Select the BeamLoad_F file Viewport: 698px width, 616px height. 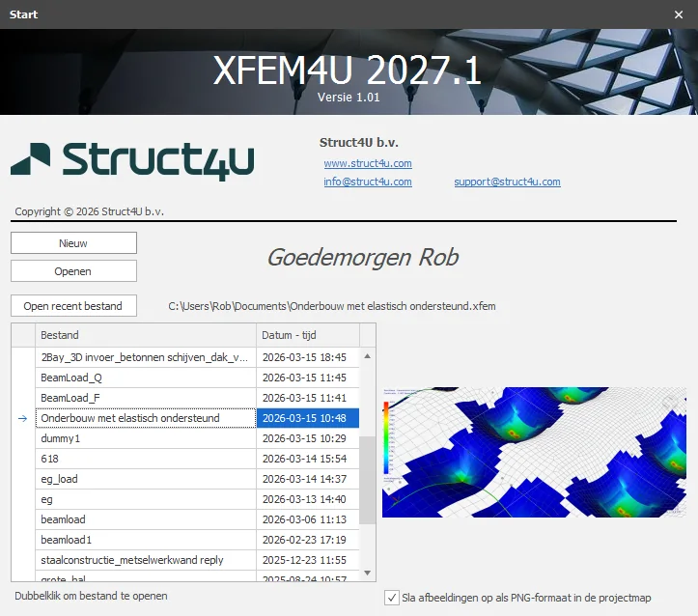[146, 398]
